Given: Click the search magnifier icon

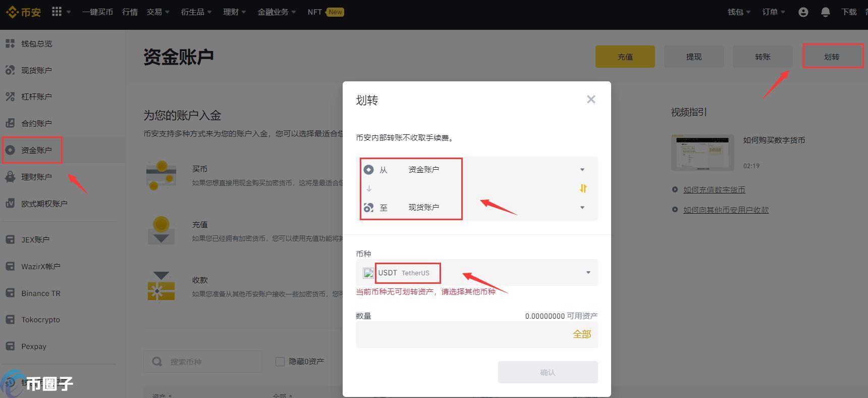Looking at the screenshot, I should [157, 362].
